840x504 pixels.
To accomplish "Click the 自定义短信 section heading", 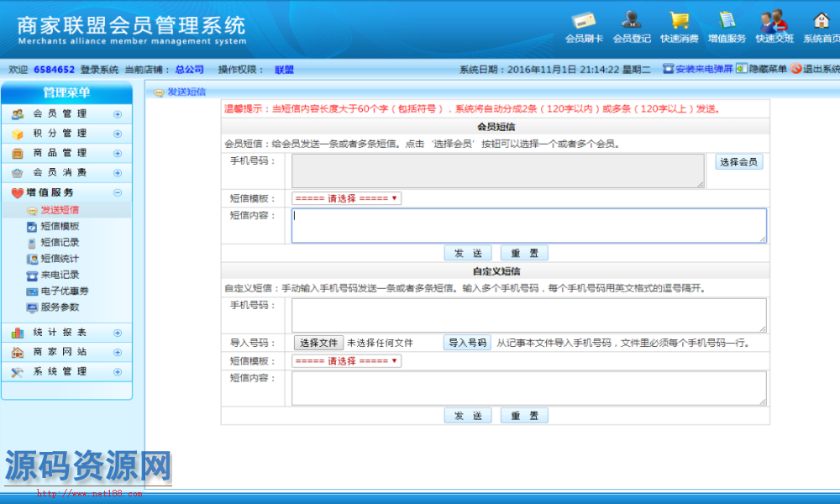I will (x=496, y=271).
